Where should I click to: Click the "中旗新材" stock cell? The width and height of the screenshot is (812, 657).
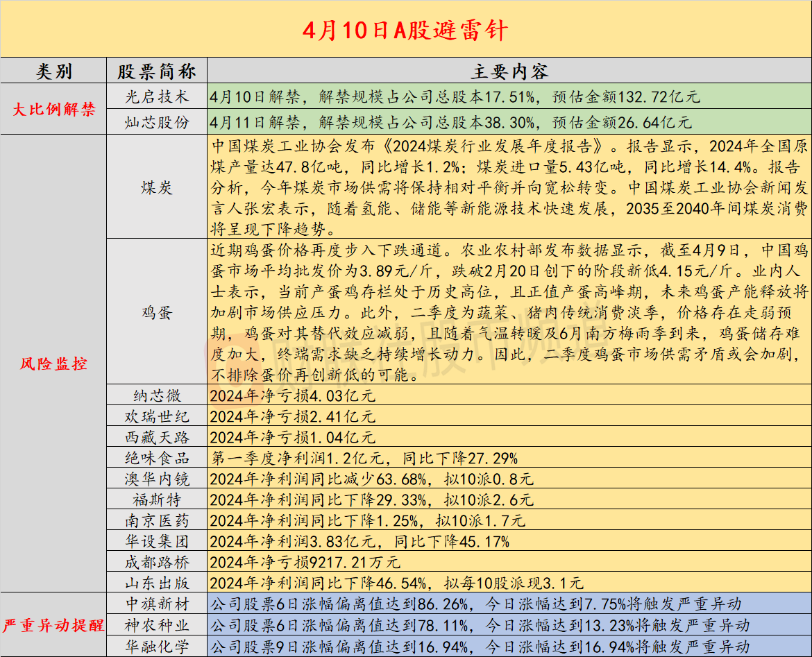point(157,604)
